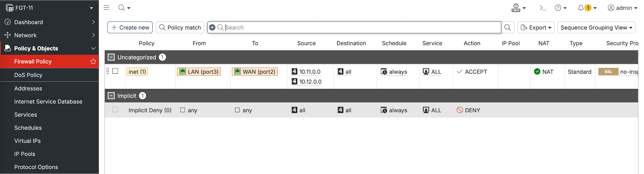The height and width of the screenshot is (174, 644).
Task: Open the Sequence Grouping View dropdown
Action: (x=596, y=27)
